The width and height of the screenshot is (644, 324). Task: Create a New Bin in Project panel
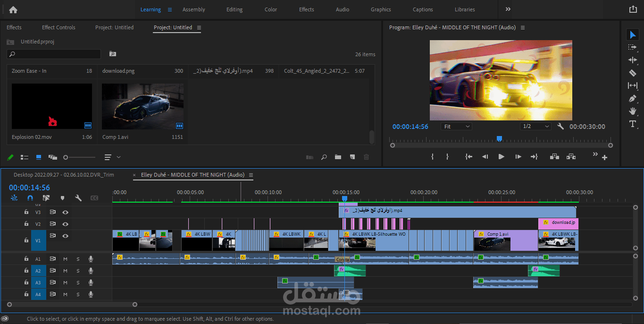(338, 157)
